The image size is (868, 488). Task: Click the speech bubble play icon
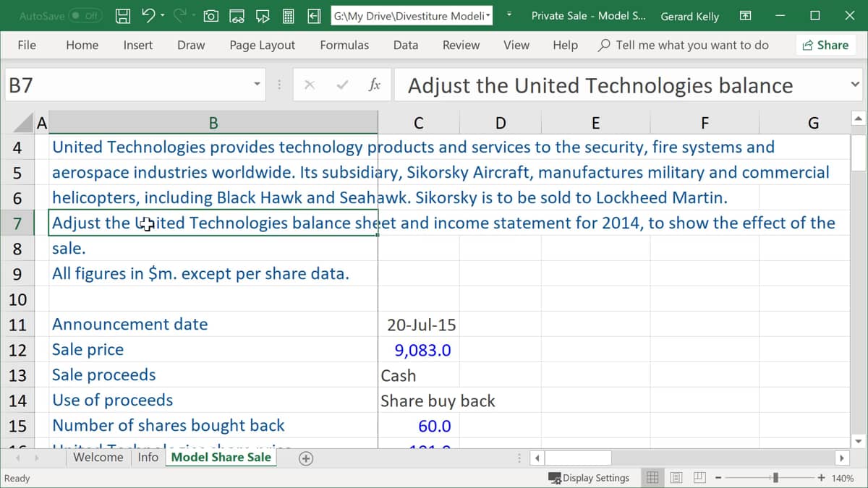click(x=263, y=15)
